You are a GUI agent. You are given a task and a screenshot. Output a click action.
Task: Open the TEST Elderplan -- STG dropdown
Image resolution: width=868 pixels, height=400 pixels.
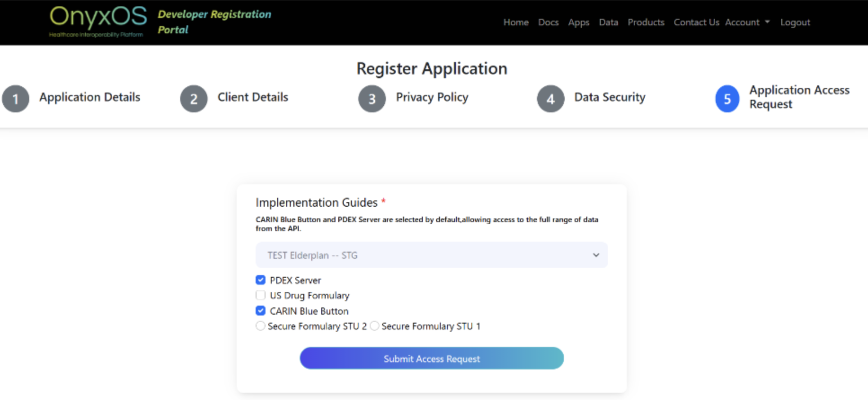pos(431,255)
